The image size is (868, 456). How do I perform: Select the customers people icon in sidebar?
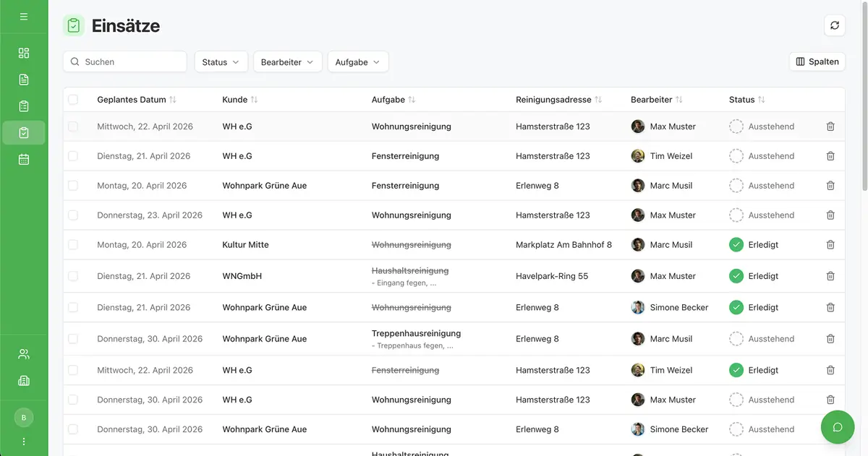[23, 353]
